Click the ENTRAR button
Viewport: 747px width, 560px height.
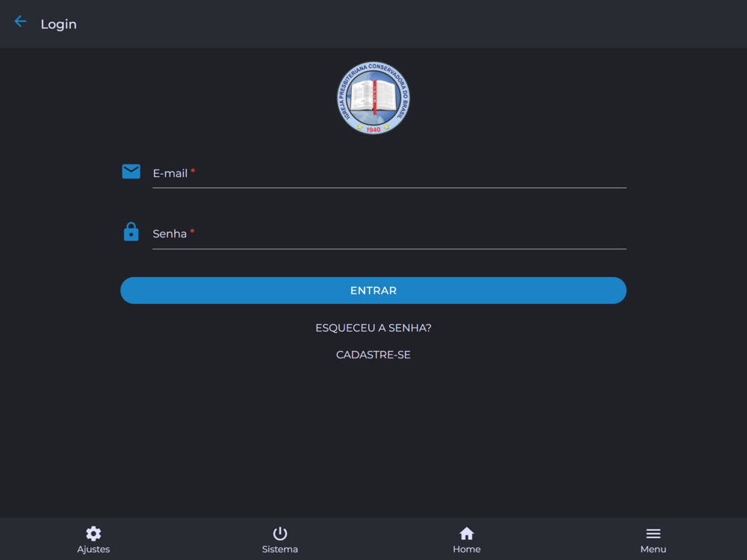[x=373, y=290]
